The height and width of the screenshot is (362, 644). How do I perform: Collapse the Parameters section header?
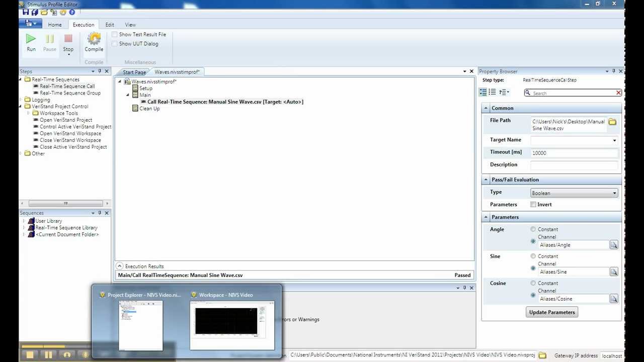(486, 217)
